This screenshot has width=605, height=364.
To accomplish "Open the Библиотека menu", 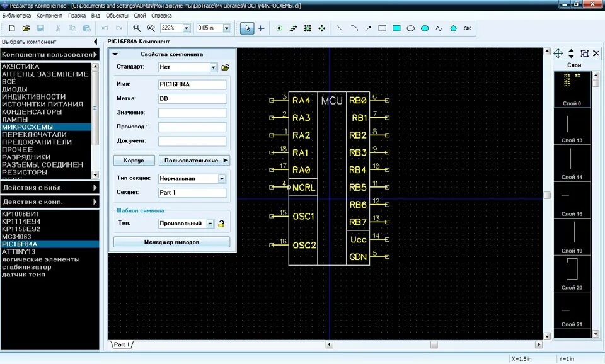I will (16, 16).
